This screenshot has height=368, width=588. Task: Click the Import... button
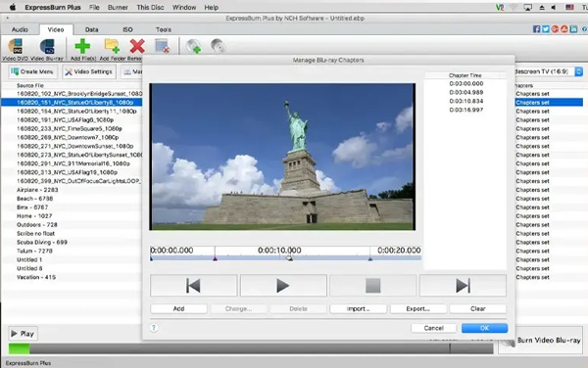tap(358, 309)
